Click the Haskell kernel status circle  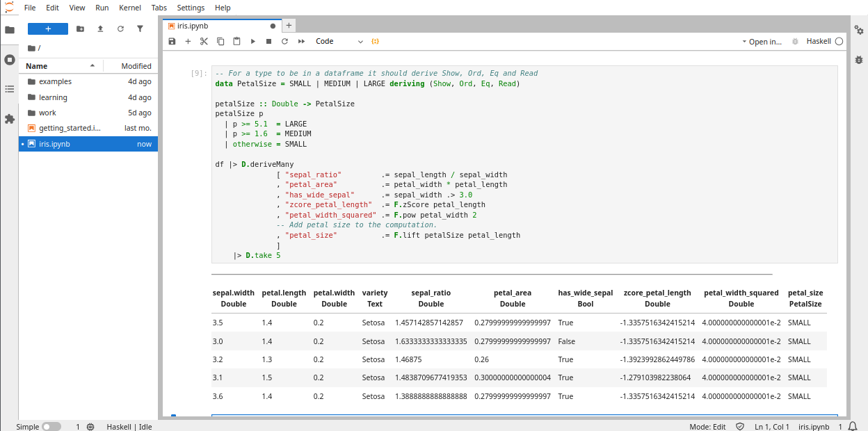839,42
